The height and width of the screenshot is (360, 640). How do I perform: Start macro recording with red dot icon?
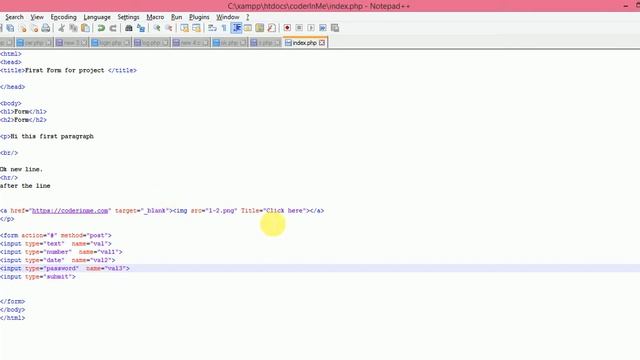(x=287, y=28)
